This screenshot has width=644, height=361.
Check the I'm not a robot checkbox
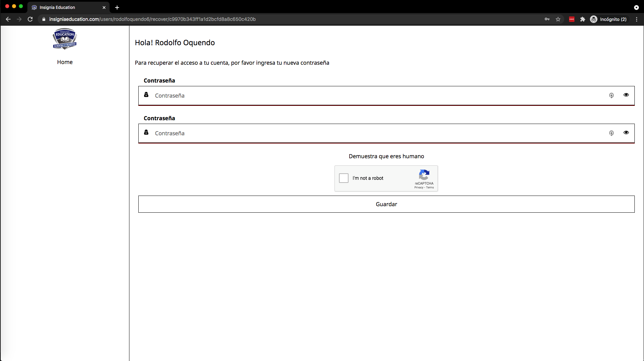click(344, 178)
